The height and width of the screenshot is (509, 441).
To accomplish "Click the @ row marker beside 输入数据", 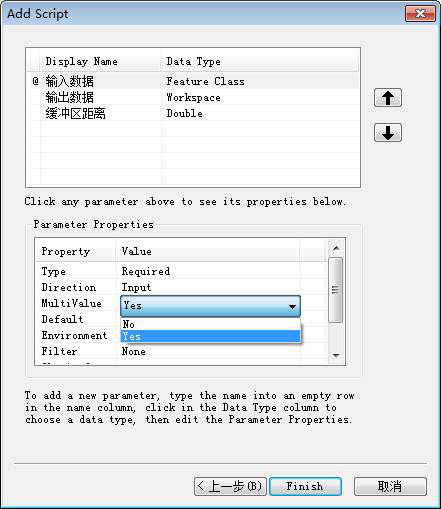I will click(35, 81).
